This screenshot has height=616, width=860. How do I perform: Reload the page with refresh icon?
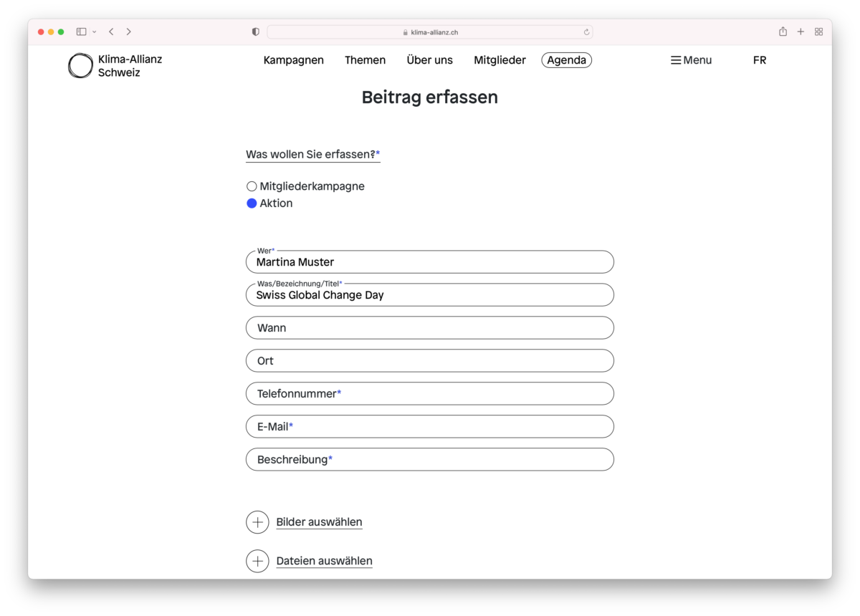(x=586, y=32)
